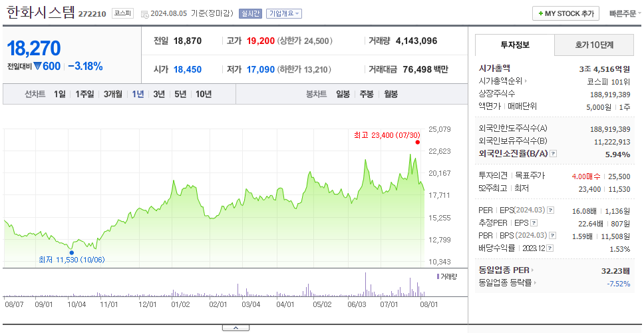Expand 동일업종 등락률 arrow link
This screenshot has height=333, width=644.
click(x=534, y=283)
